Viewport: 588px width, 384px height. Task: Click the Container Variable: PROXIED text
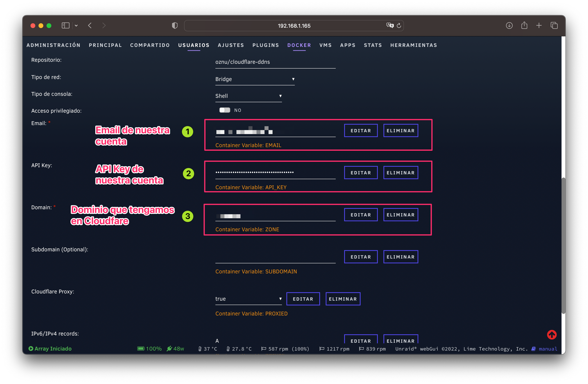251,313
